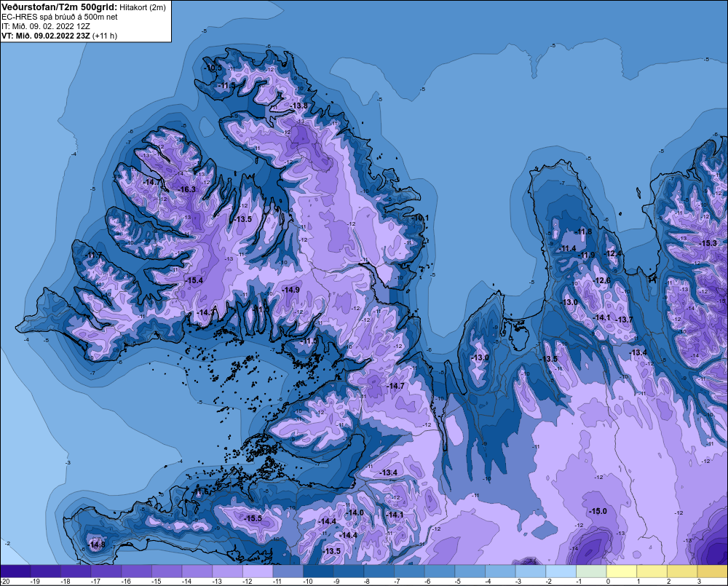
Task: Click the -11.7 temperature label
Action: point(94,256)
